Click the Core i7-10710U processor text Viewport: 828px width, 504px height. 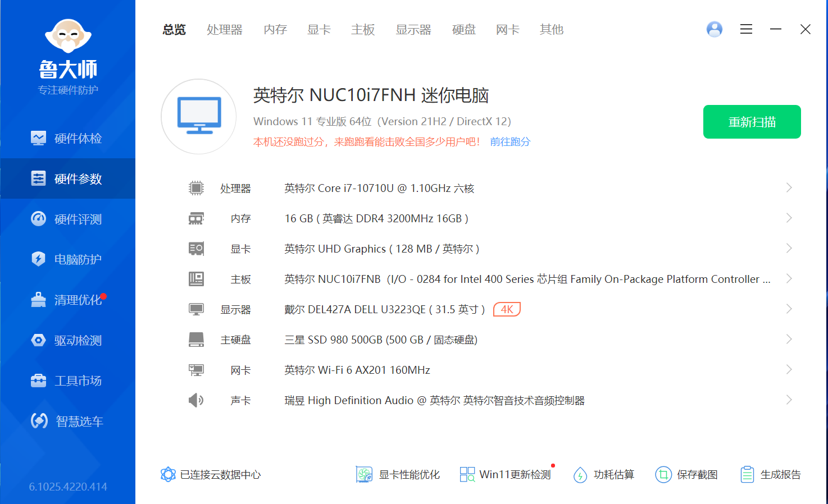pos(379,189)
